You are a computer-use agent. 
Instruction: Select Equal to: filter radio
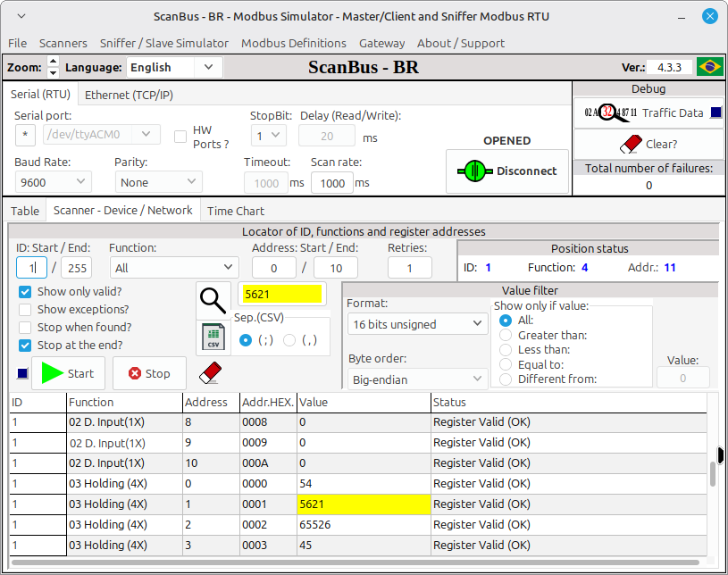(506, 364)
